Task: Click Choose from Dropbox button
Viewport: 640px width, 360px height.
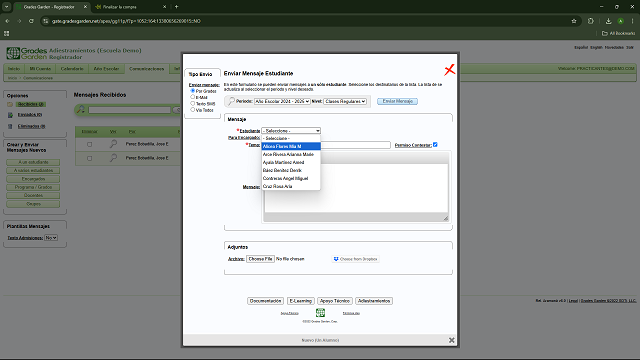Action: click(x=356, y=259)
